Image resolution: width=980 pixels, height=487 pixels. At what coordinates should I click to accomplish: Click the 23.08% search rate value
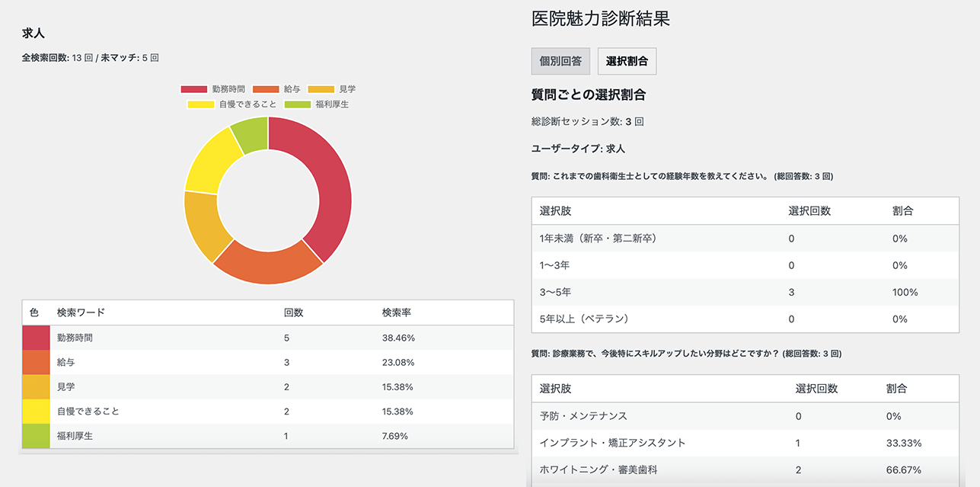(398, 362)
